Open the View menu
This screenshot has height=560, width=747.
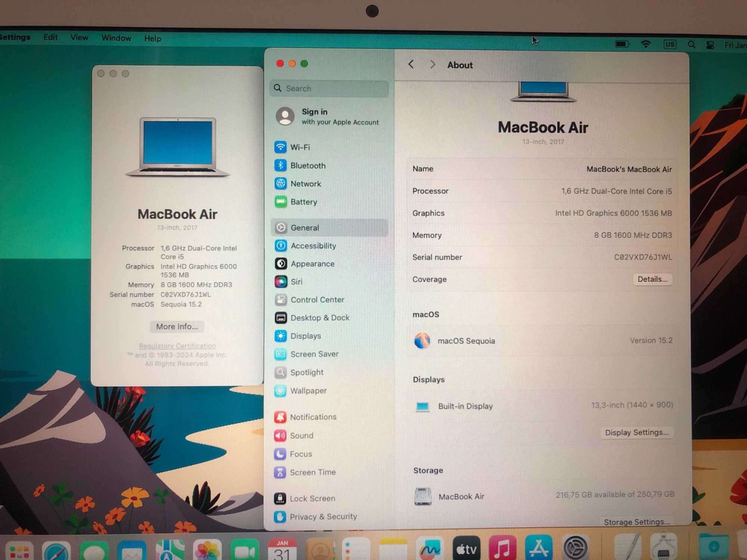tap(79, 37)
